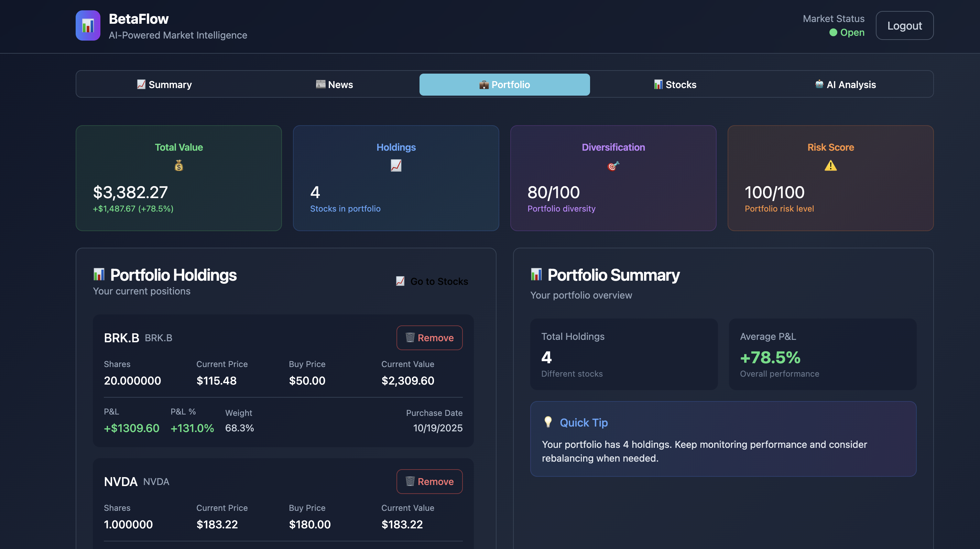980x549 pixels.
Task: Remove the NVDA holding
Action: tap(429, 481)
